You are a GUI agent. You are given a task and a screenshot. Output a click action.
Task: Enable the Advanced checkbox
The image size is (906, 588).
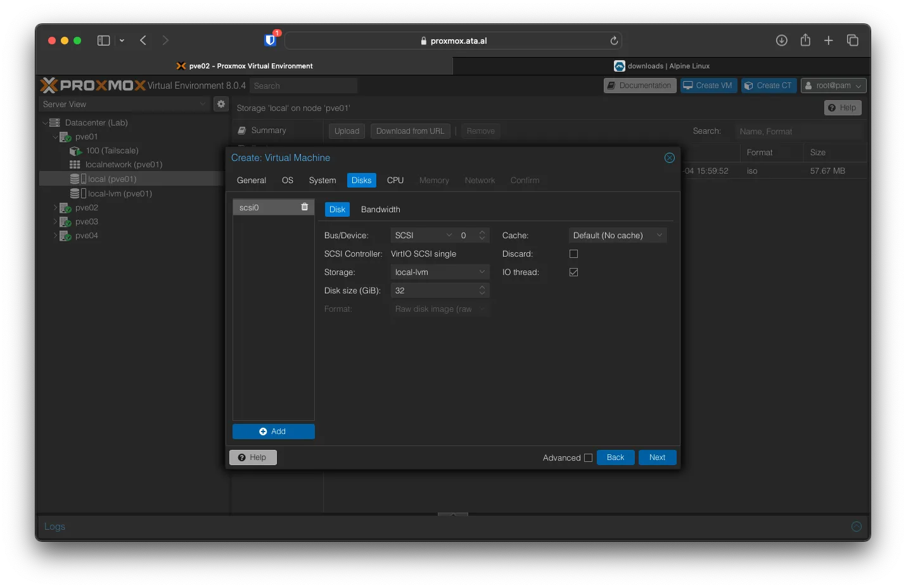[x=589, y=457]
